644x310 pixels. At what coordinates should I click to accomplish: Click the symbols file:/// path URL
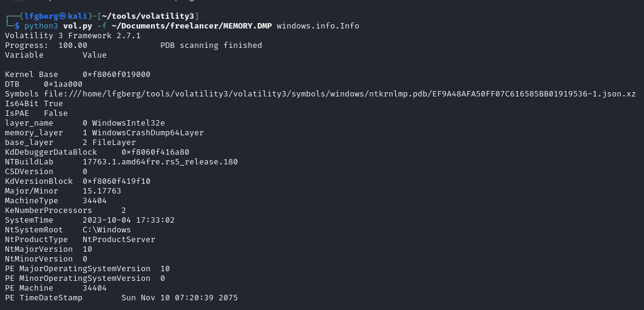point(340,94)
